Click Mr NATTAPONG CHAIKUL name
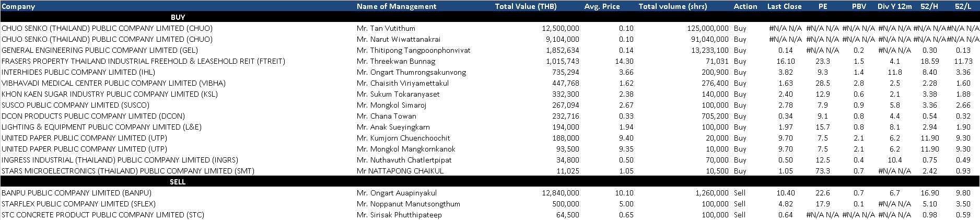The width and height of the screenshot is (980, 220). click(x=400, y=171)
